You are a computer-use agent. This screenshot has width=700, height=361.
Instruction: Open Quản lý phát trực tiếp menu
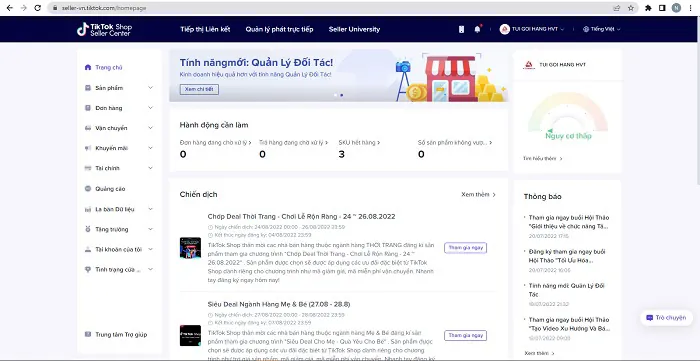[x=279, y=29]
